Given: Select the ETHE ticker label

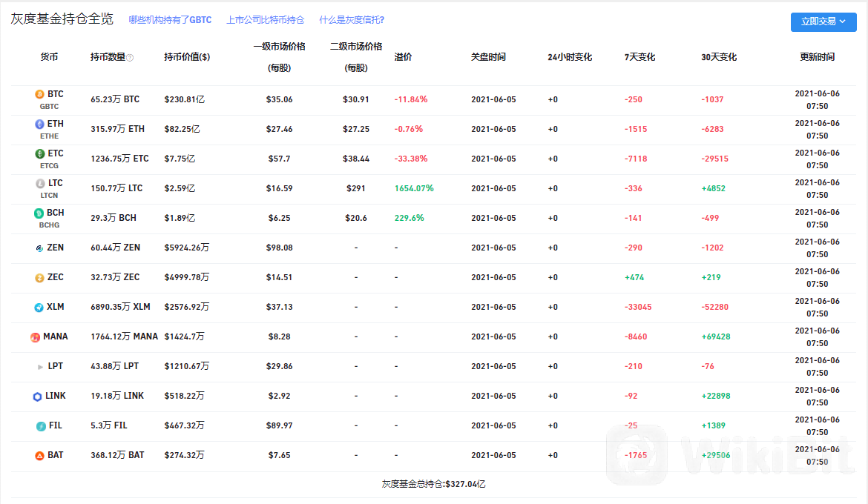Looking at the screenshot, I should coord(49,136).
